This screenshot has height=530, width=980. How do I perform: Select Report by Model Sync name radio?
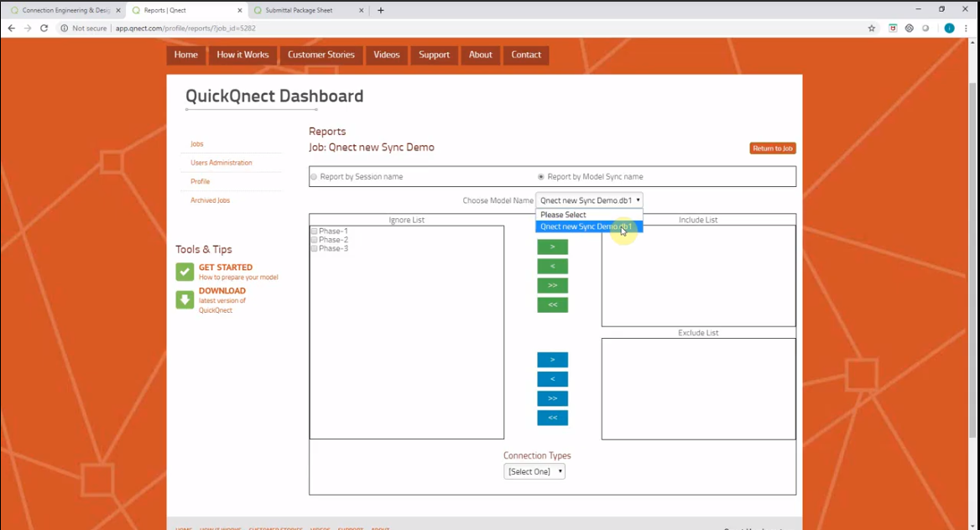tap(541, 177)
